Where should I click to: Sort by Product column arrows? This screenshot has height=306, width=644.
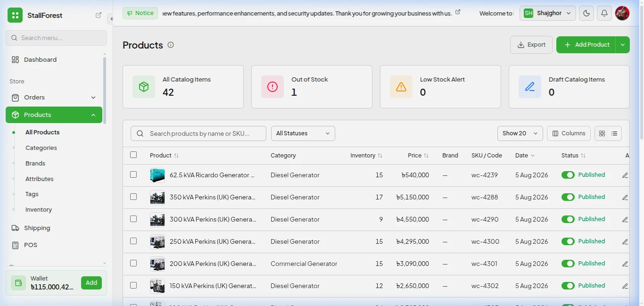176,156
